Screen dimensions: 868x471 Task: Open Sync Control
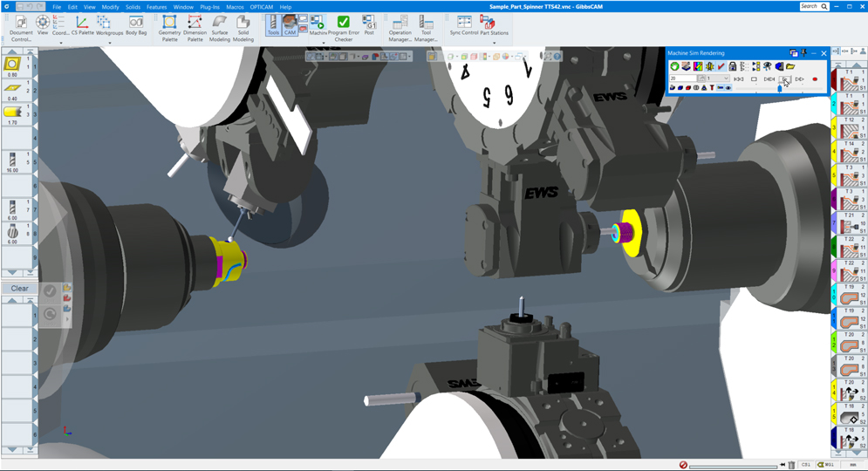(x=464, y=25)
